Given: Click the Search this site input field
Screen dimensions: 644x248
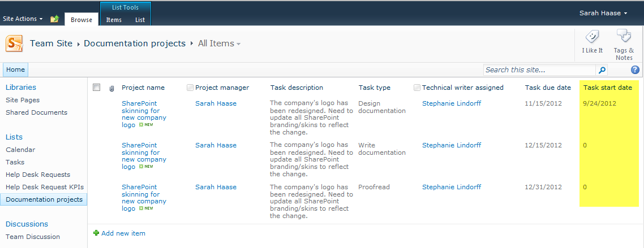Looking at the screenshot, I should (539, 70).
